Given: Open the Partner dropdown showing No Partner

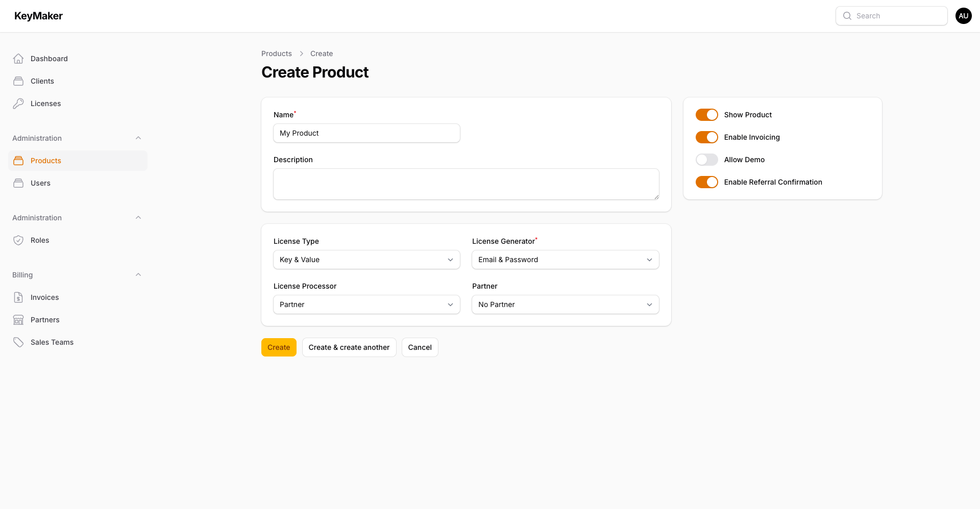Looking at the screenshot, I should 565,304.
